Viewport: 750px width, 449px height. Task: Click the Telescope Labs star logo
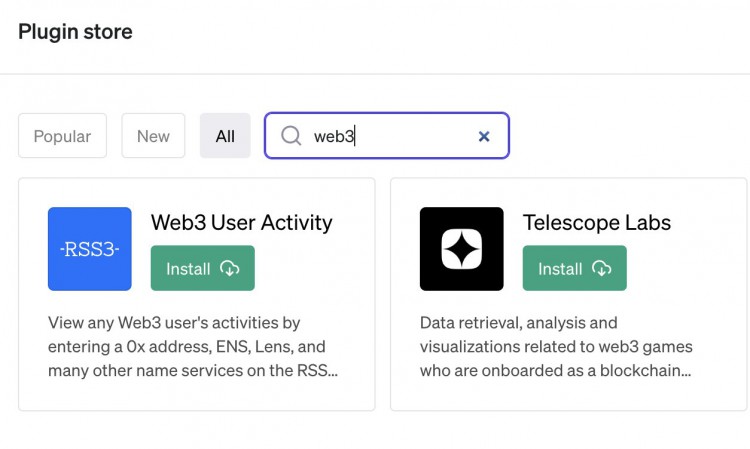461,249
